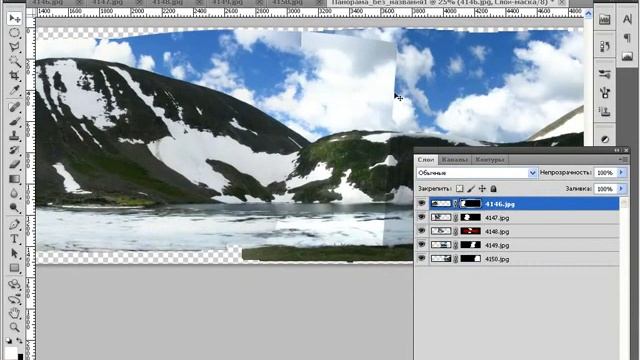Select the Healing Brush tool

14,107
